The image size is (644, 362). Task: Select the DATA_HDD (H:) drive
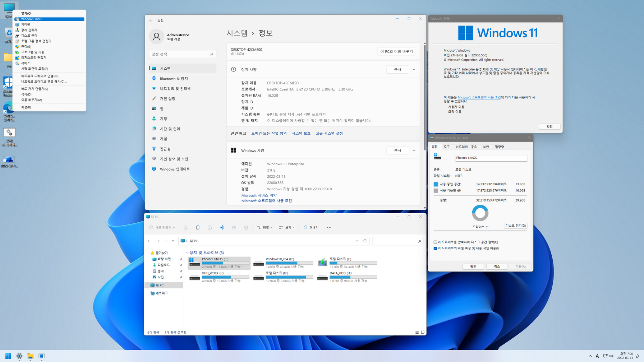pyautogui.click(x=347, y=277)
